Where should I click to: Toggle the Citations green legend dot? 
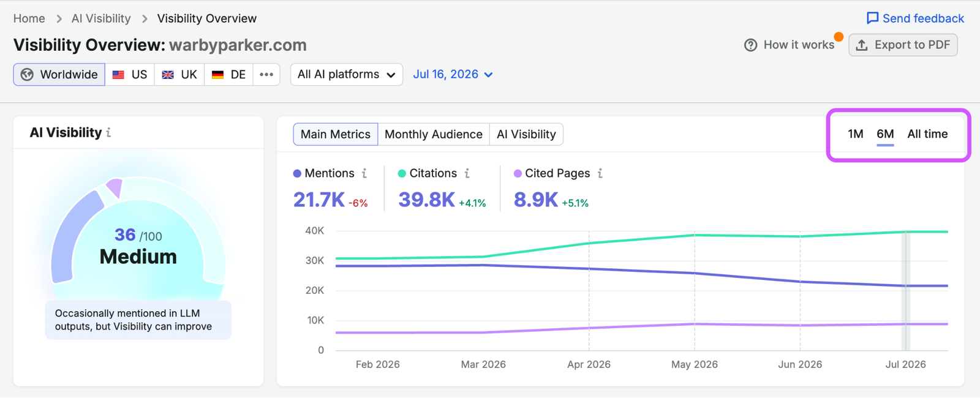[x=402, y=173]
